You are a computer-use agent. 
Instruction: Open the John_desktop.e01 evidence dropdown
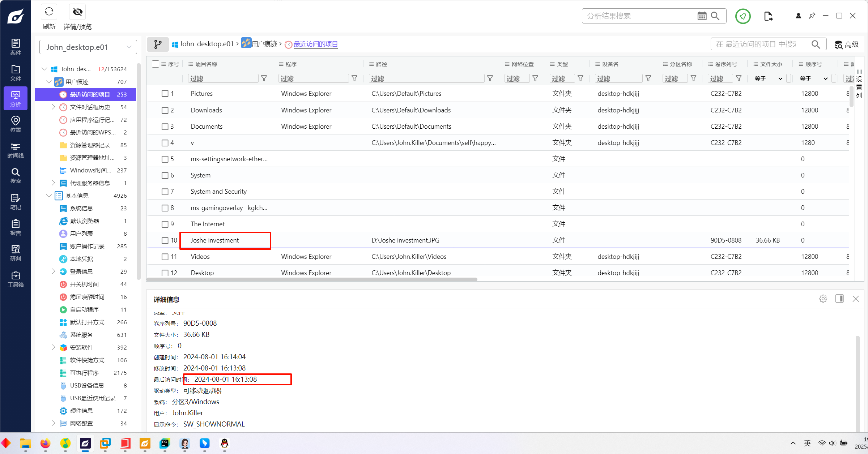coord(88,47)
